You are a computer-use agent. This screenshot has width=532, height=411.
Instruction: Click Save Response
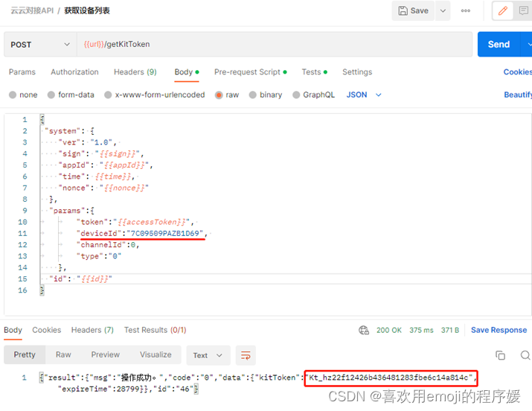[499, 330]
